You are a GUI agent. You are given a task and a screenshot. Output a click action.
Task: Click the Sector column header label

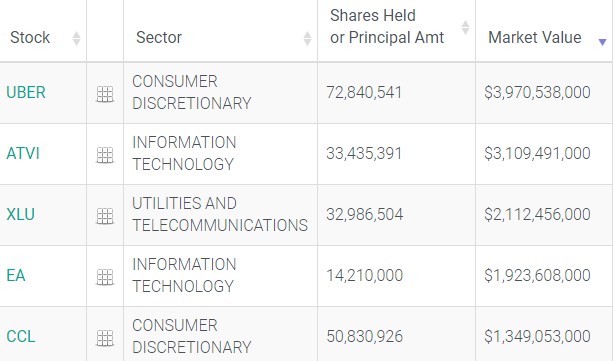click(159, 38)
